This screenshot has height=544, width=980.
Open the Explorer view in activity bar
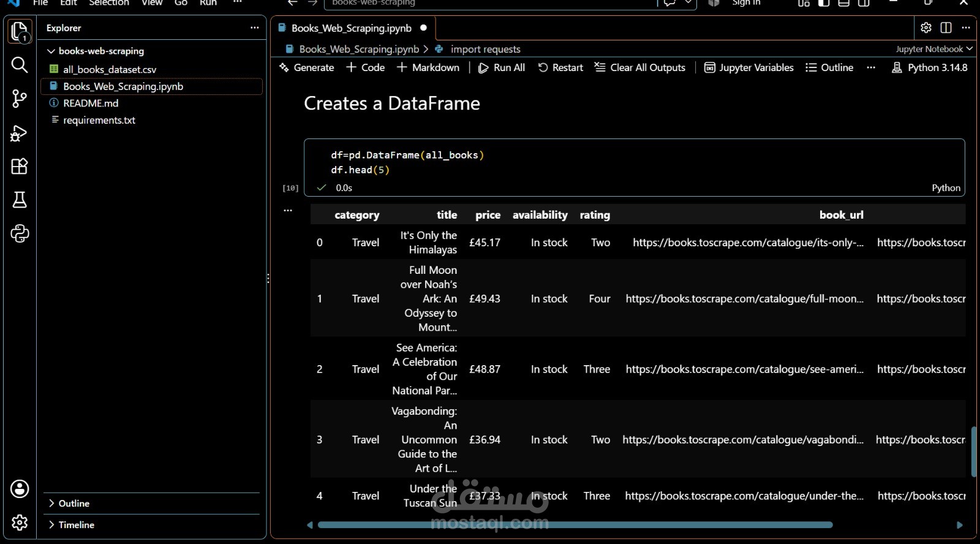click(20, 31)
